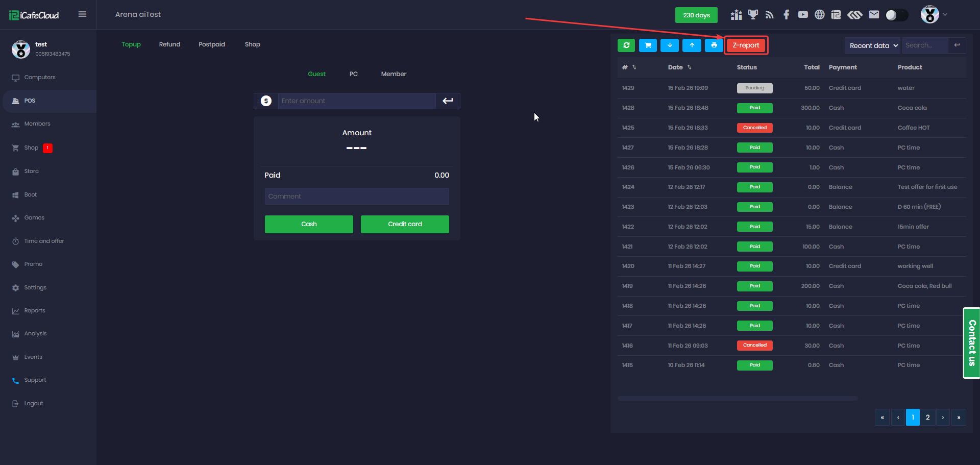This screenshot has width=980, height=465.
Task: Click the red Z-report button
Action: [746, 45]
